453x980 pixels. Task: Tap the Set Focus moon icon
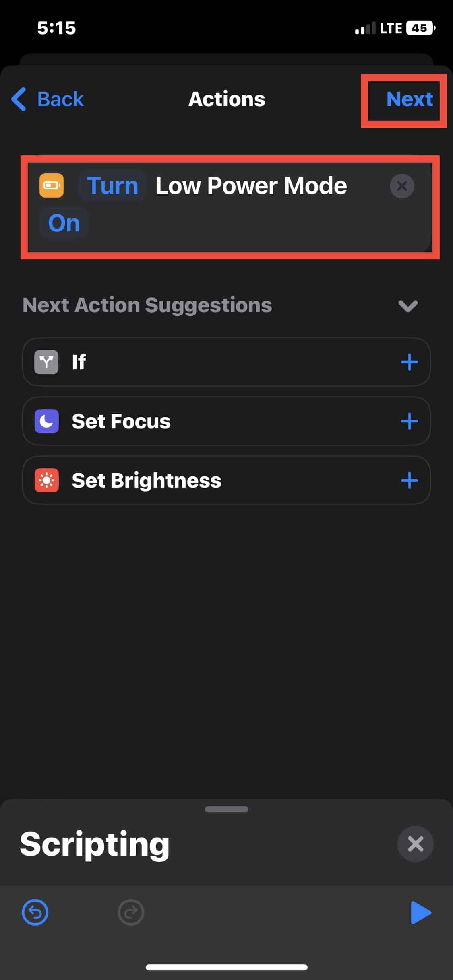point(46,421)
